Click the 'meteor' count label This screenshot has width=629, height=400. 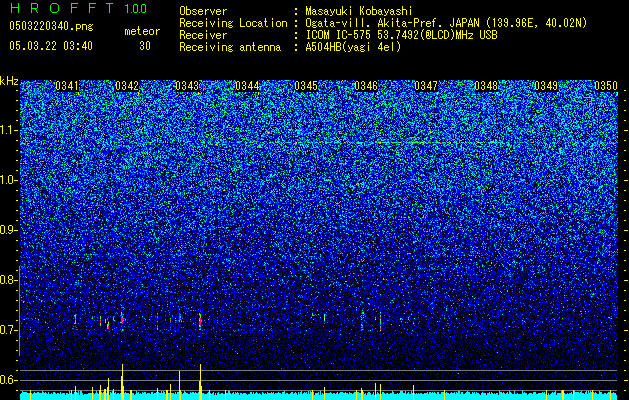tap(142, 31)
